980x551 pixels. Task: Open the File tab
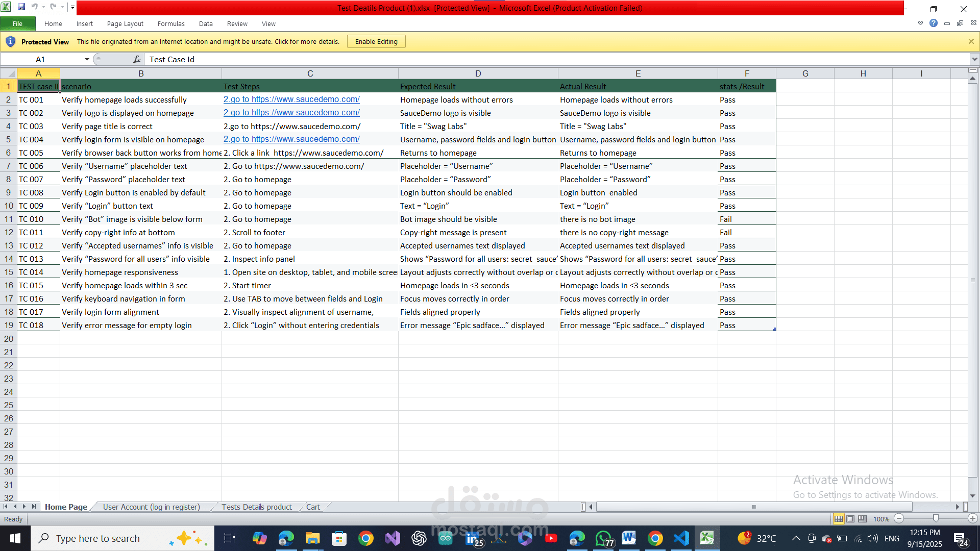tap(18, 23)
